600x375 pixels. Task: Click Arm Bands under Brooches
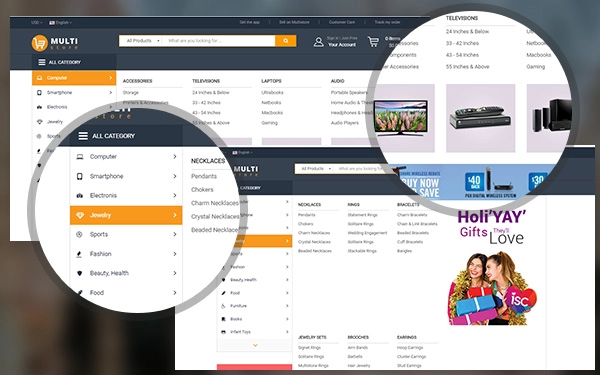pos(357,348)
